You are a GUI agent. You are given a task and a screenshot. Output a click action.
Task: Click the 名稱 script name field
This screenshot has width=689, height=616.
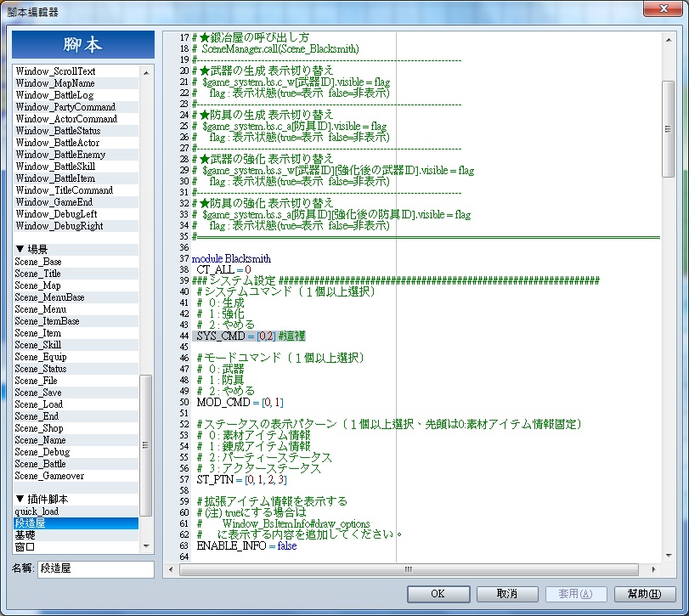(96, 569)
